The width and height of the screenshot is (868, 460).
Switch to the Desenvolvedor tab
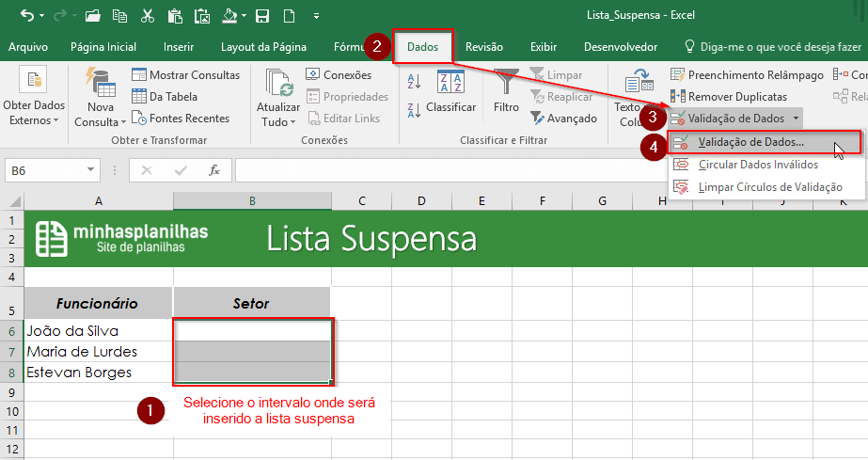621,47
